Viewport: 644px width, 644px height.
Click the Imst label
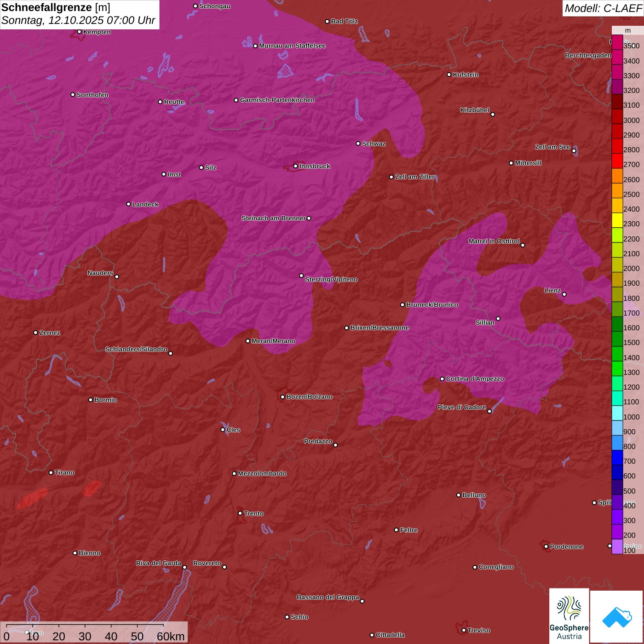pos(174,175)
